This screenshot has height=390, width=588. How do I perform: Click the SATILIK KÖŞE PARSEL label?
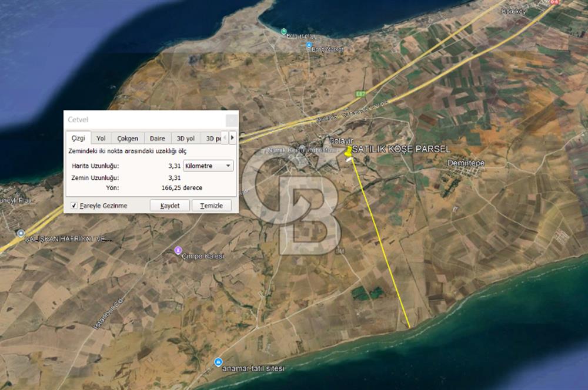point(401,149)
